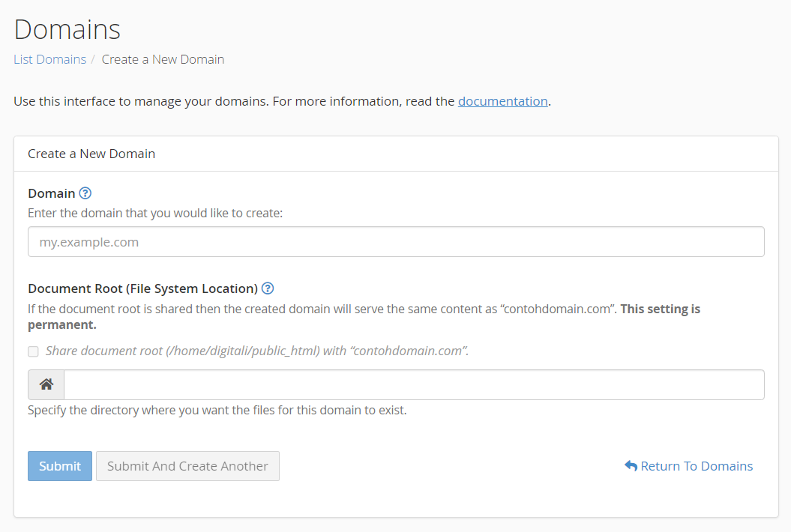791x532 pixels.
Task: Open the Domain field help icon
Action: tap(85, 193)
